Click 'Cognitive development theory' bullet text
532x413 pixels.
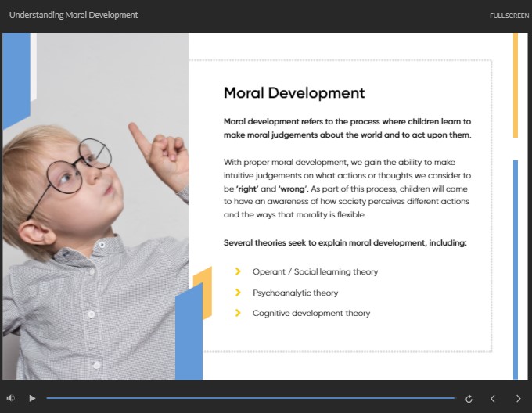coord(311,313)
